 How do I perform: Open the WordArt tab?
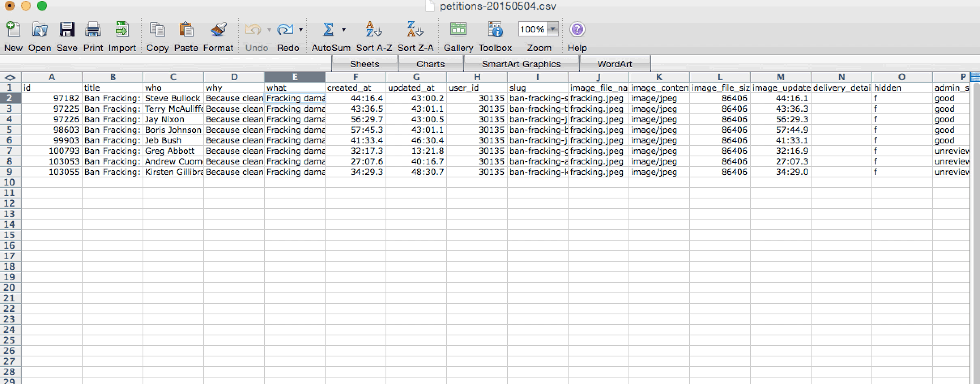615,64
